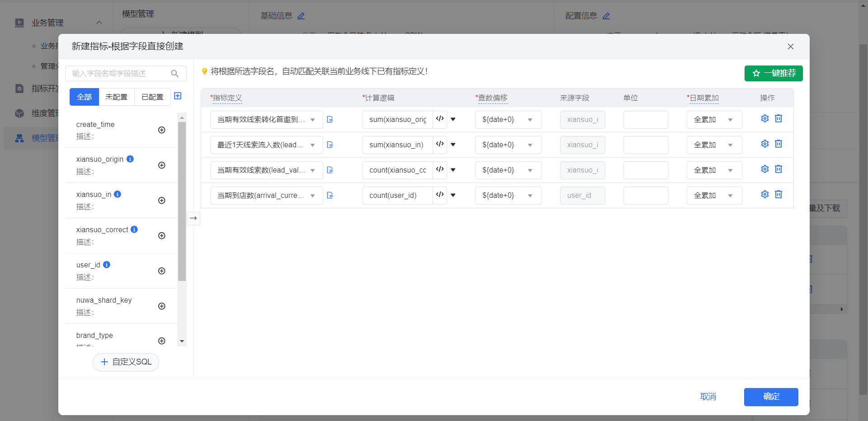Viewport: 868px width, 421px height.
Task: Confirm with the 确定 button
Action: click(771, 397)
